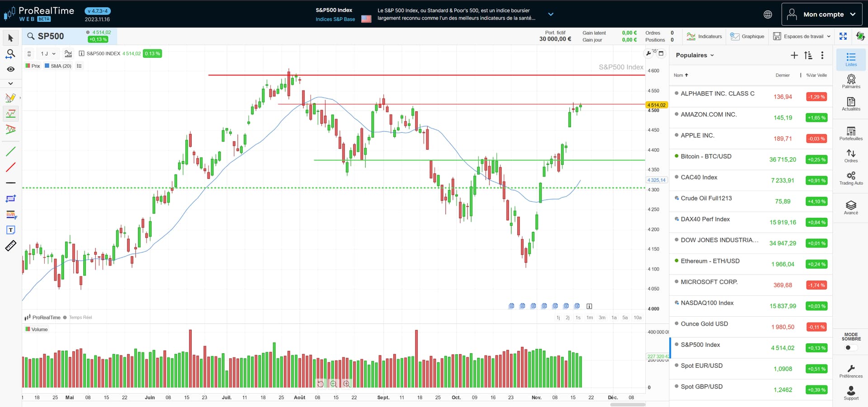Screen dimensions: 868x407
Task: Select the Bitcoin - BTC/USD row
Action: (750, 159)
